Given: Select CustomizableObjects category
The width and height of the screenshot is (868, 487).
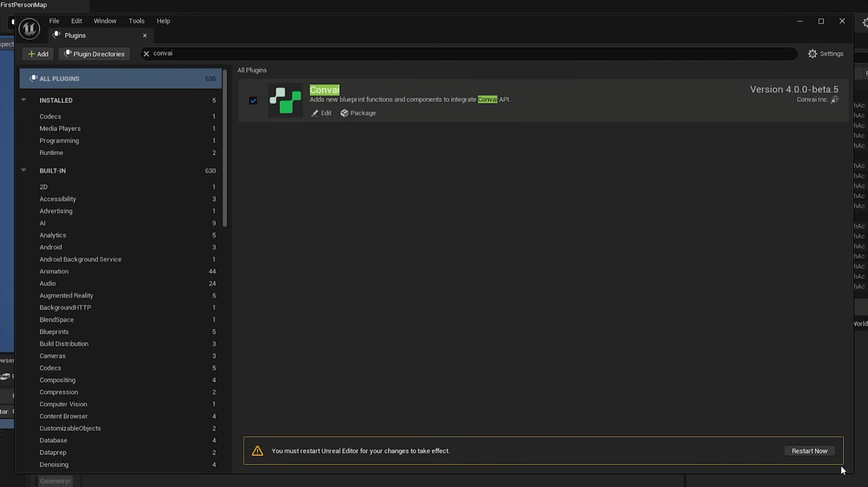Looking at the screenshot, I should point(121,428).
